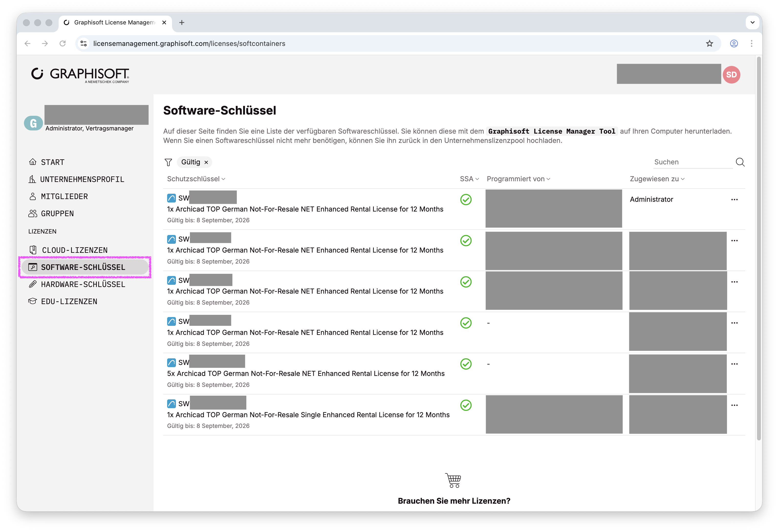Open a new browser tab
Screen dimensions: 779x532
[182, 22]
